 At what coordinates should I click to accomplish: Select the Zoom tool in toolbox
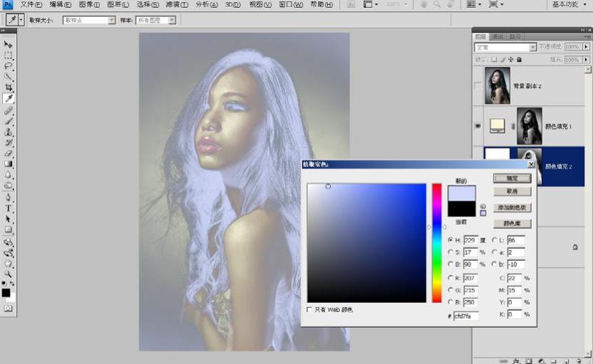8,274
